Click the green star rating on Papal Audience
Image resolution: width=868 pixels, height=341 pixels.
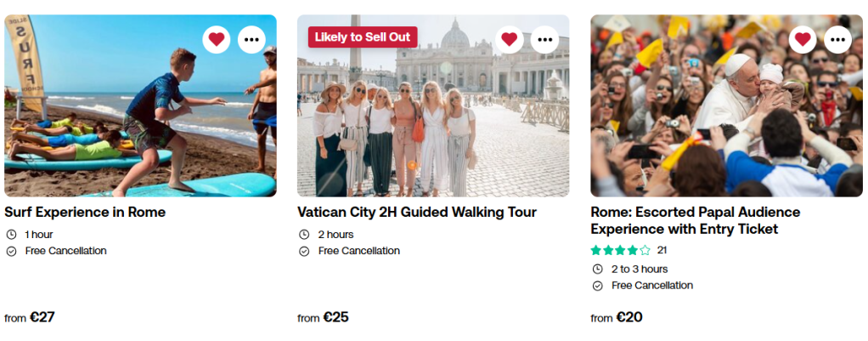coord(620,250)
